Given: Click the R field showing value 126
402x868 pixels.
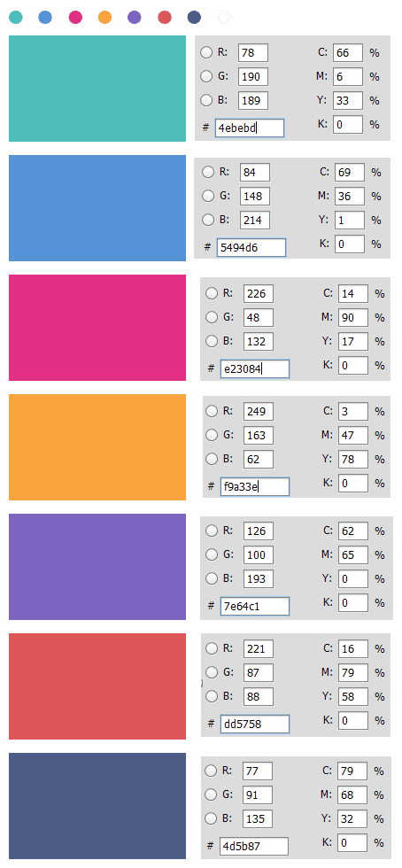Looking at the screenshot, I should pyautogui.click(x=259, y=531).
